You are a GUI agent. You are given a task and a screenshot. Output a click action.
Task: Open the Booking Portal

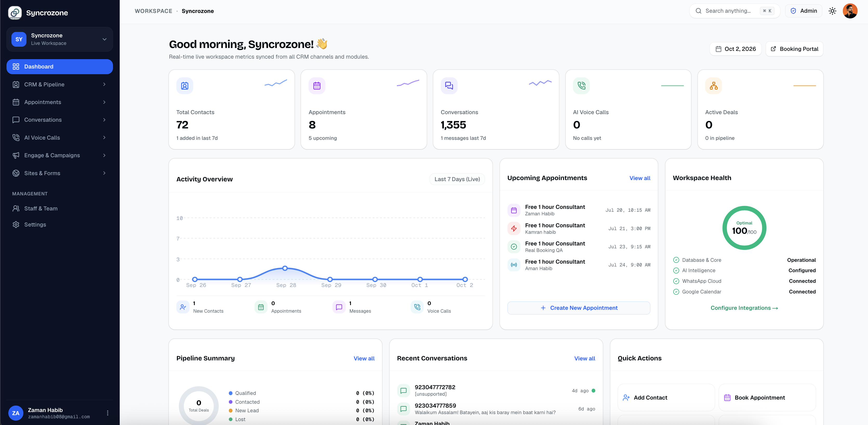[x=794, y=49]
